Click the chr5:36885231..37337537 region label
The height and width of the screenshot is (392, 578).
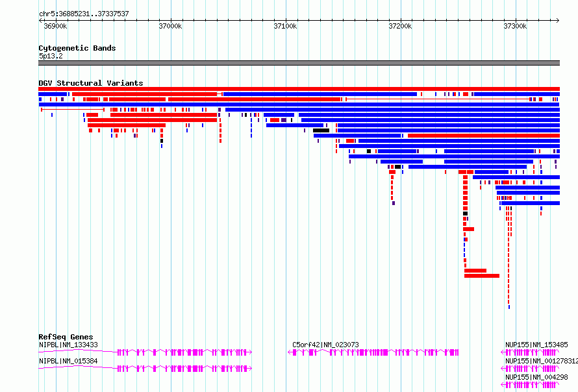click(x=84, y=14)
